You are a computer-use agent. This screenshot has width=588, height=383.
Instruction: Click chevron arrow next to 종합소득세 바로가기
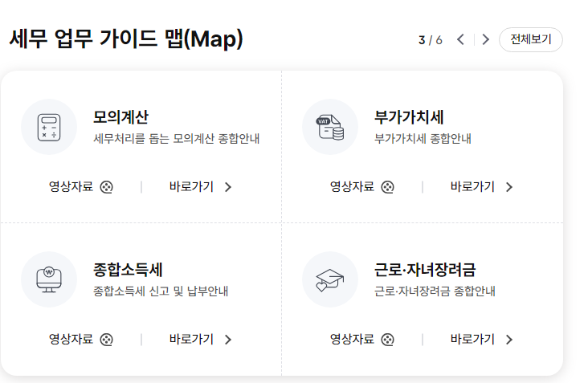click(x=228, y=340)
